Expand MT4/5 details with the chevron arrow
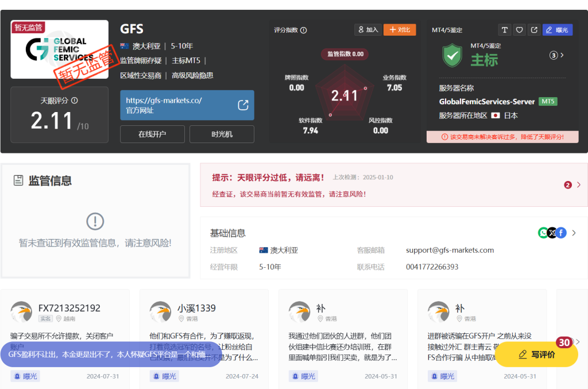The image size is (588, 389). [562, 55]
